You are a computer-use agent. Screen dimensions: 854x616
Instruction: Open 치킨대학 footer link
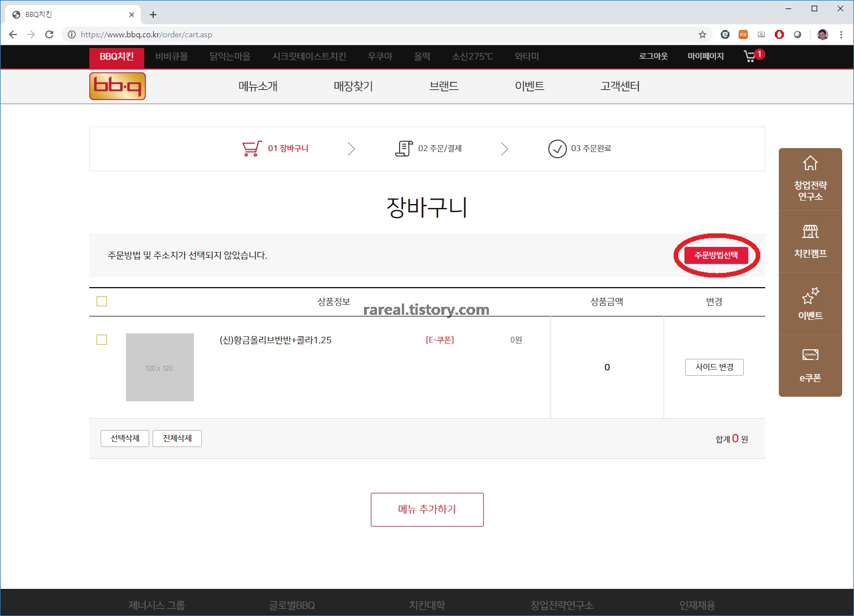427,605
